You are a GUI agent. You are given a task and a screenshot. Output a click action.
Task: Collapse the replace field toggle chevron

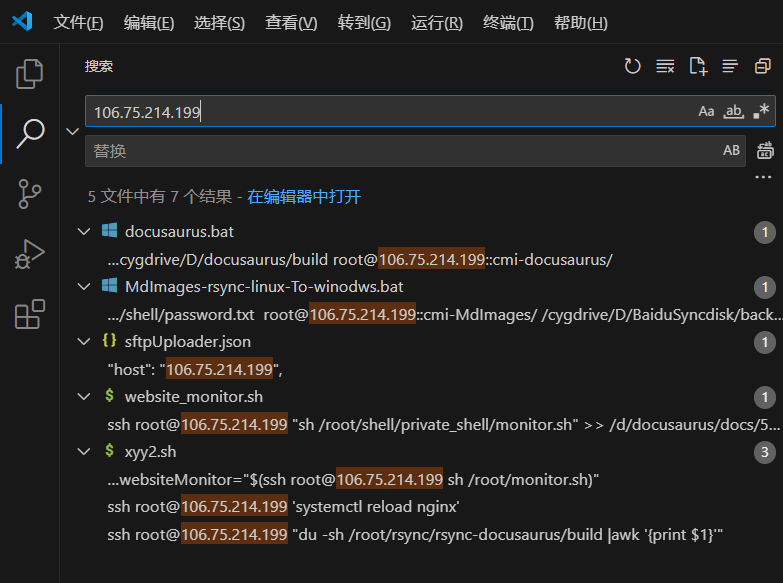[x=72, y=131]
